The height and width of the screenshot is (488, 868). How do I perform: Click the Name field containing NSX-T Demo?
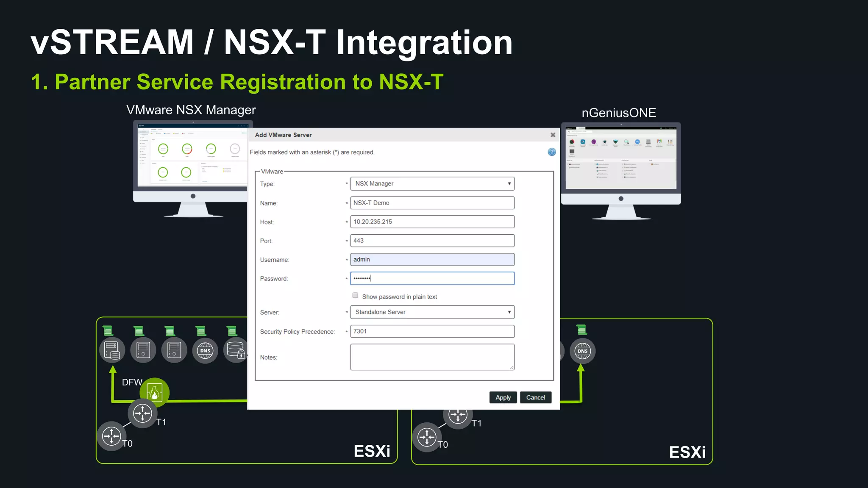pos(432,203)
